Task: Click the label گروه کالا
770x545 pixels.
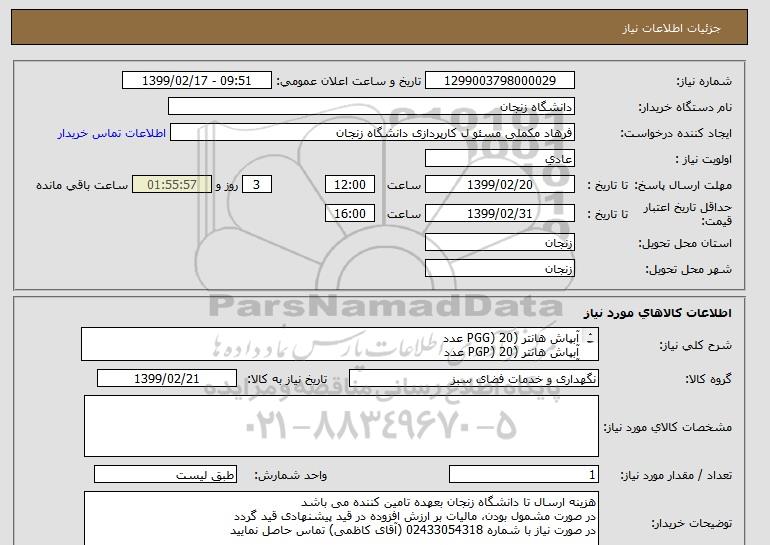Action: [708, 379]
